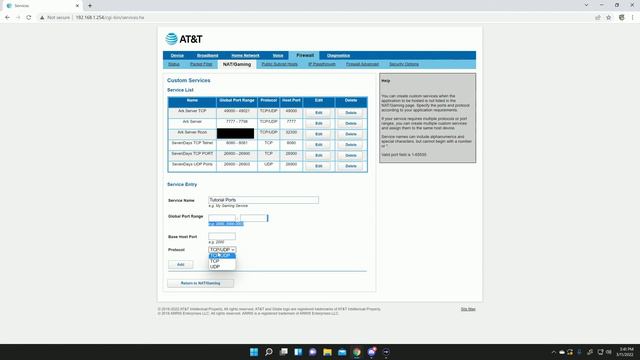Go back in the browser
This screenshot has height=360, width=640.
[7, 18]
